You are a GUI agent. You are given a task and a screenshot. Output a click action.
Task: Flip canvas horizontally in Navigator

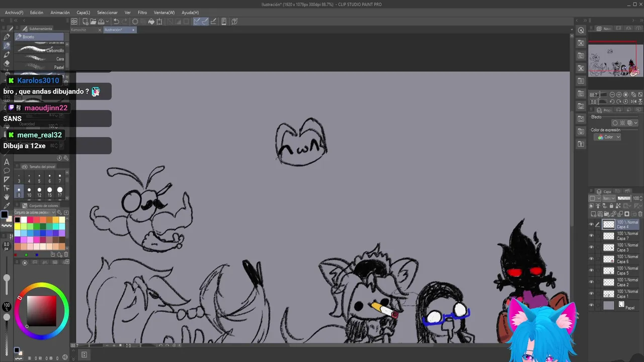pyautogui.click(x=633, y=102)
